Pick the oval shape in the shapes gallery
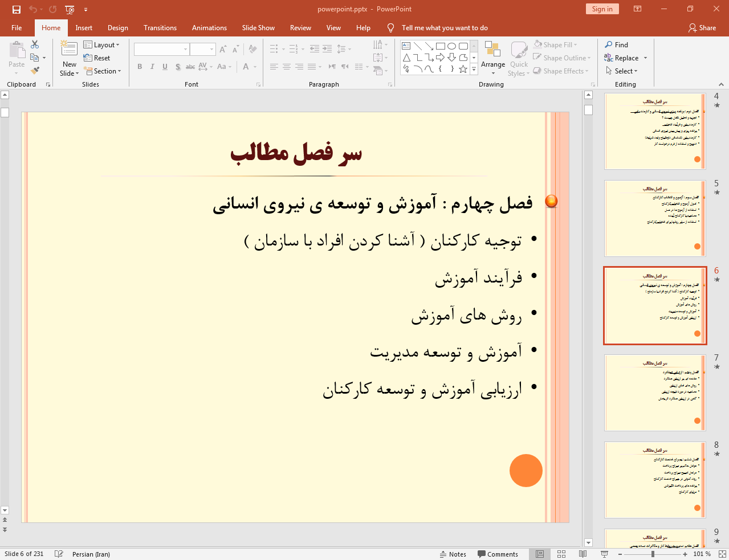The image size is (729, 560). [x=451, y=46]
